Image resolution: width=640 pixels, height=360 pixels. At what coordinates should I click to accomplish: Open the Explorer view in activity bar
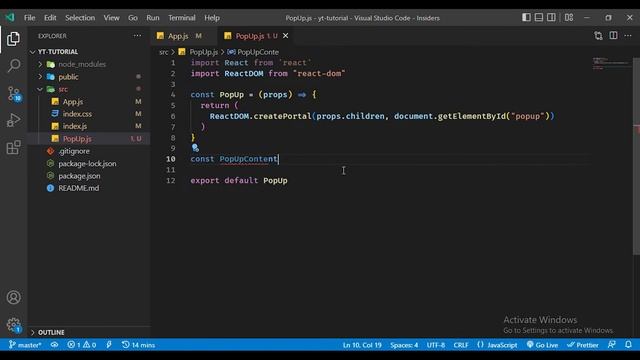[13, 39]
